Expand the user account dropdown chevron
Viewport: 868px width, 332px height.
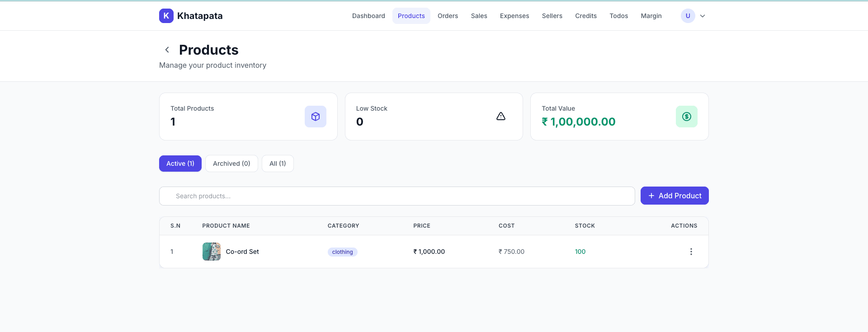coord(703,16)
